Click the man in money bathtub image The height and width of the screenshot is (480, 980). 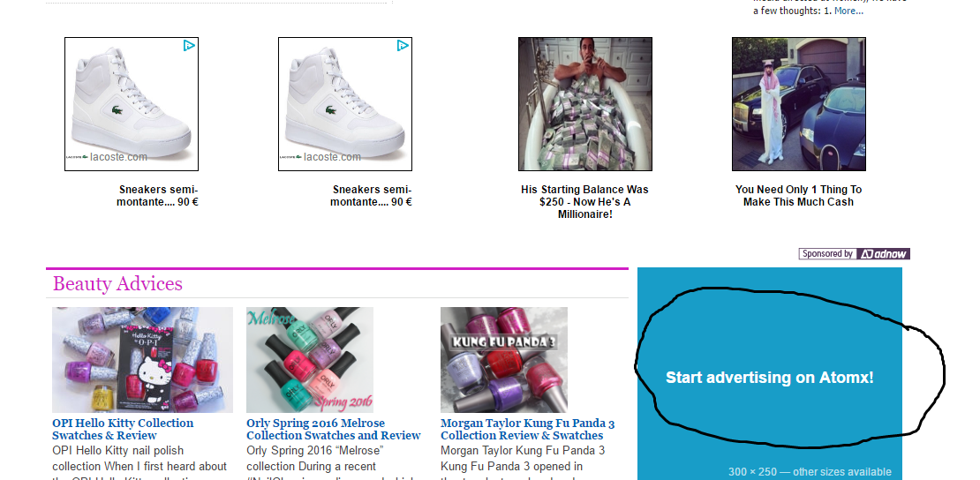pyautogui.click(x=585, y=104)
